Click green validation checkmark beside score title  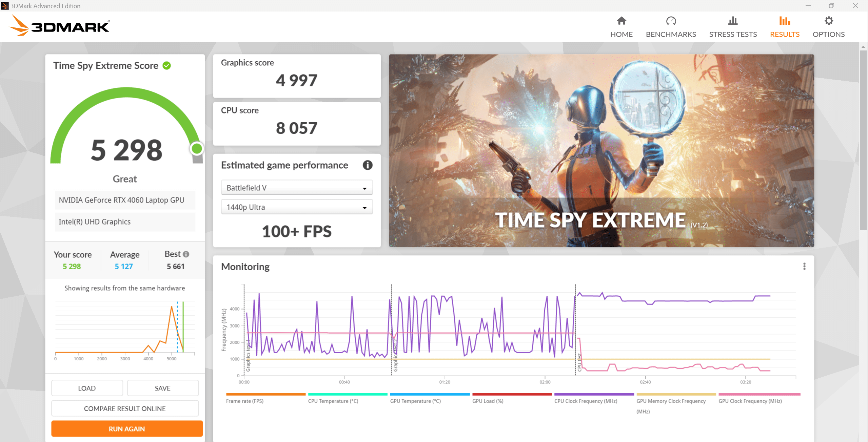click(x=166, y=66)
